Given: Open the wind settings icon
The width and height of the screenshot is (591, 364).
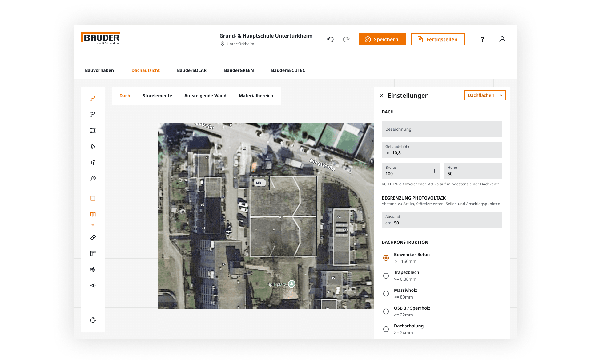Looking at the screenshot, I should 93,270.
